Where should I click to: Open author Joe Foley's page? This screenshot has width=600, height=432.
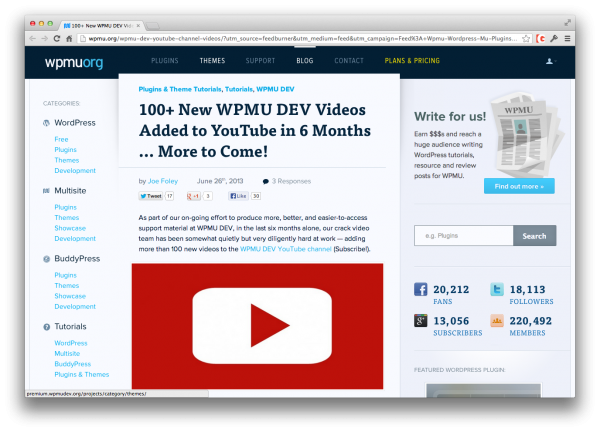(x=163, y=181)
